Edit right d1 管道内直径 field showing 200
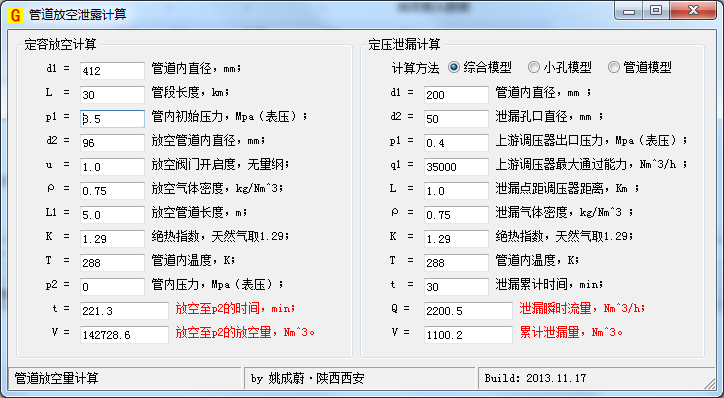The height and width of the screenshot is (398, 724). (x=456, y=95)
